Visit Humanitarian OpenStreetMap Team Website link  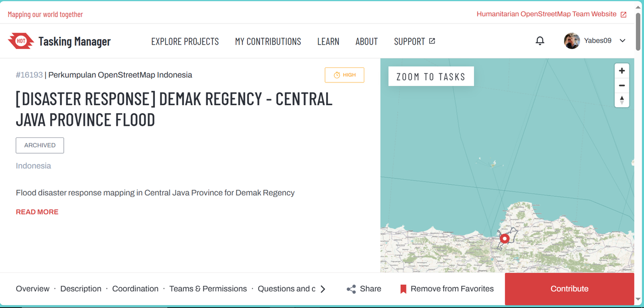coord(546,14)
